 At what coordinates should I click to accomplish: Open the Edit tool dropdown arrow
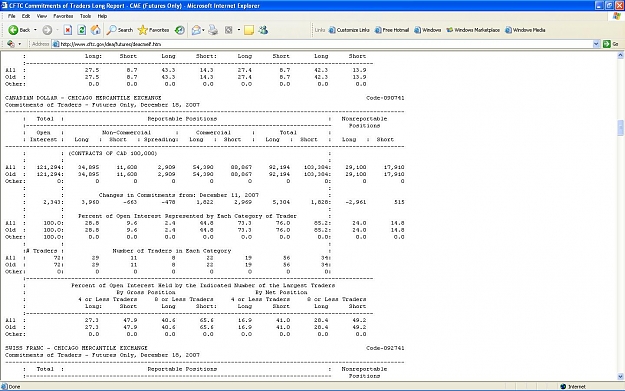239,30
